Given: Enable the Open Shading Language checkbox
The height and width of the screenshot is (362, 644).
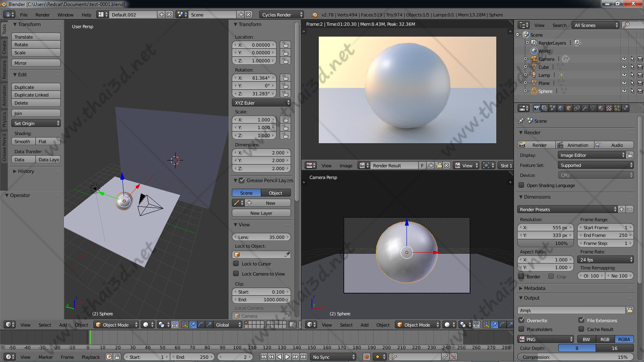Looking at the screenshot, I should click(522, 185).
